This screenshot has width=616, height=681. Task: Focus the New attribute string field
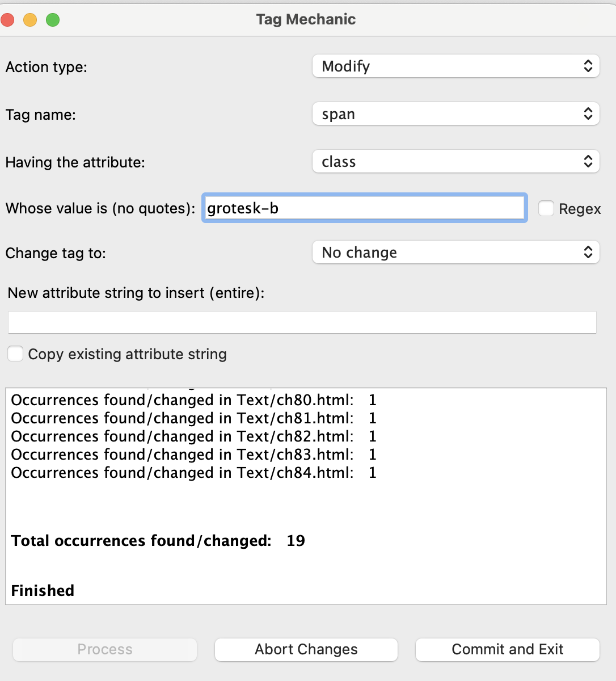coord(302,322)
